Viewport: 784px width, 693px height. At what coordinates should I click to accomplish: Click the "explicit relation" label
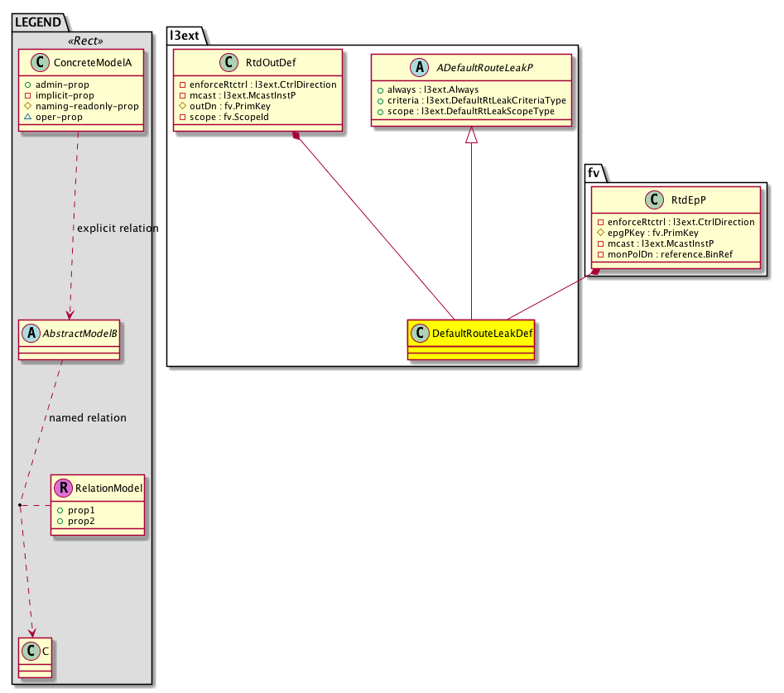point(117,228)
